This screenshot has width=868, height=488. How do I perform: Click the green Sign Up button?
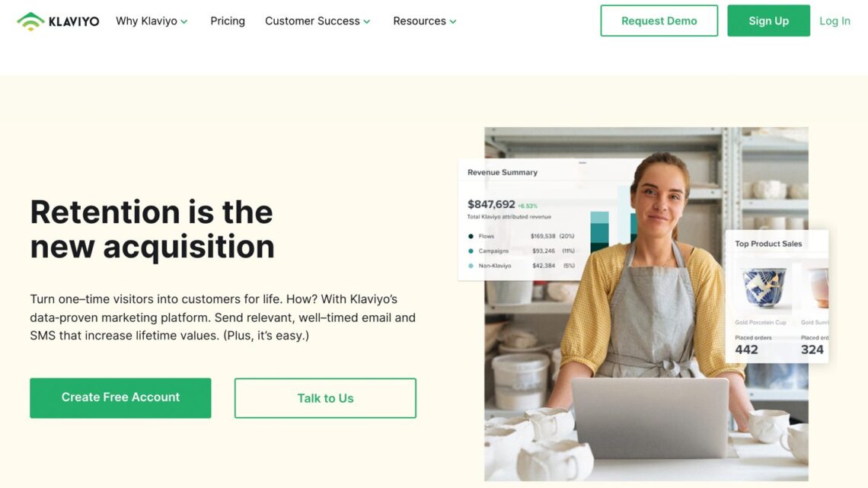point(768,21)
